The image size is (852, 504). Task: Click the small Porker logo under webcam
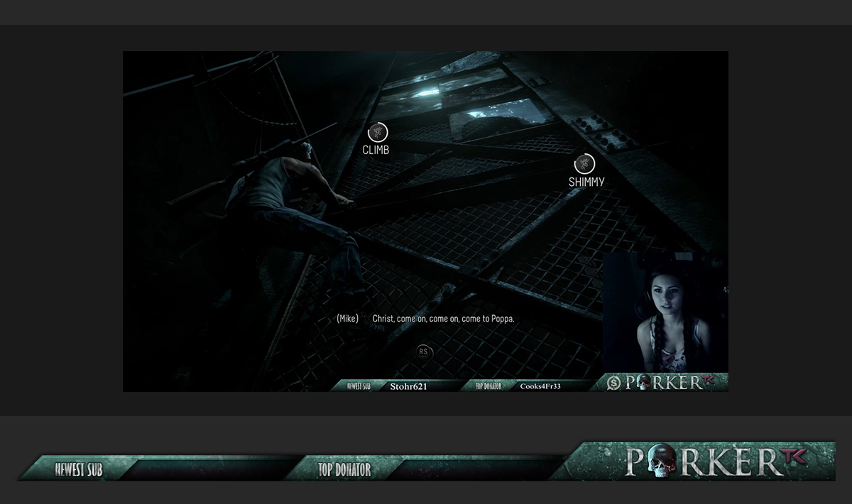coord(671,383)
